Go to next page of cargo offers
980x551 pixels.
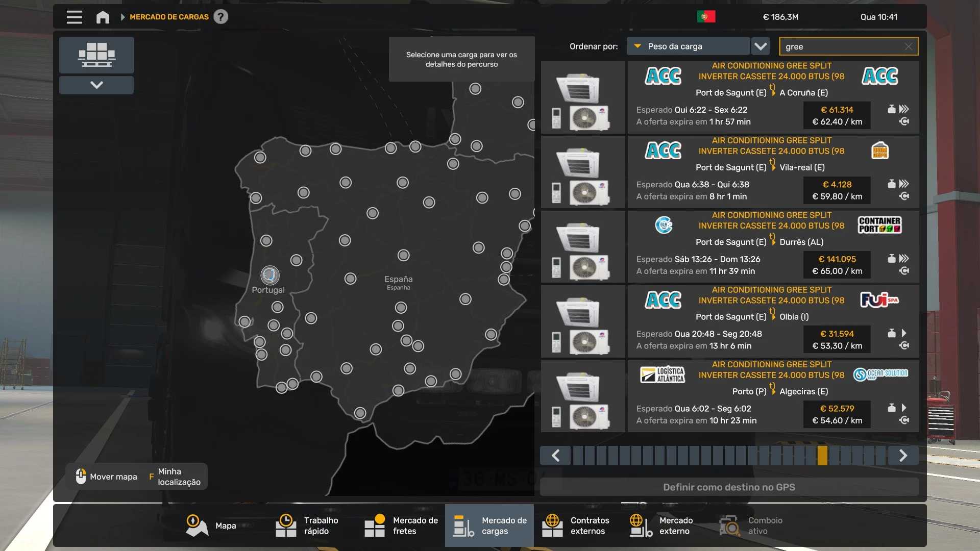(902, 455)
